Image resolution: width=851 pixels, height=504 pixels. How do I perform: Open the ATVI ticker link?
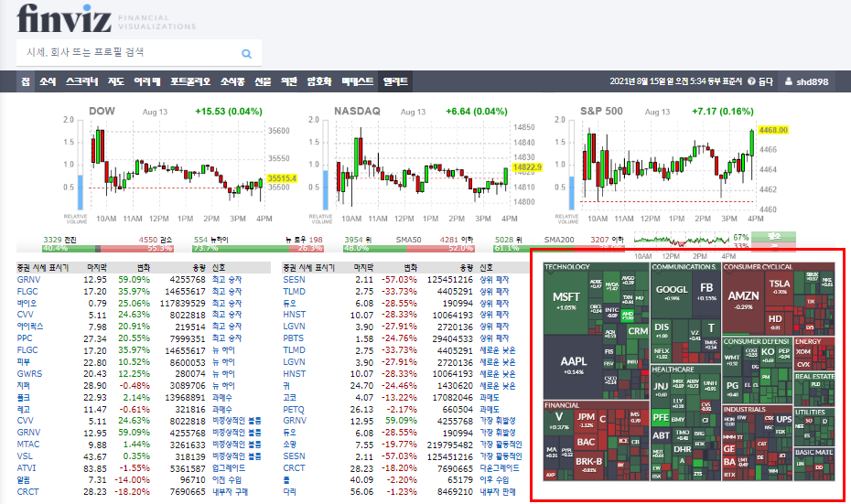(26, 468)
